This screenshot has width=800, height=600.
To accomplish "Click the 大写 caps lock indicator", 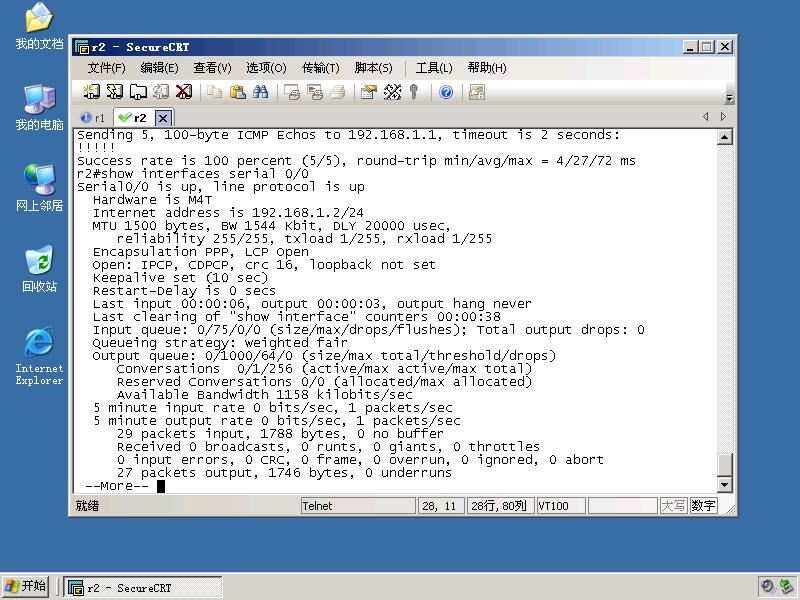I will pos(673,506).
